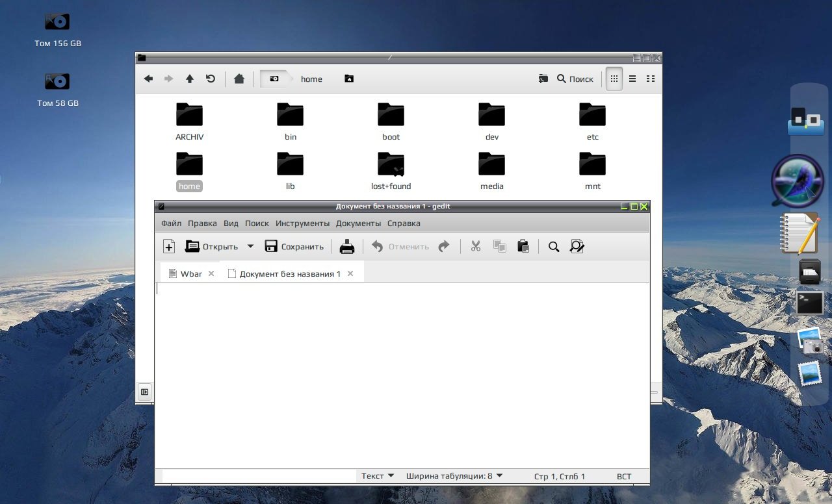Click the Поиск button in file manager
This screenshot has height=504, width=832.
point(575,79)
